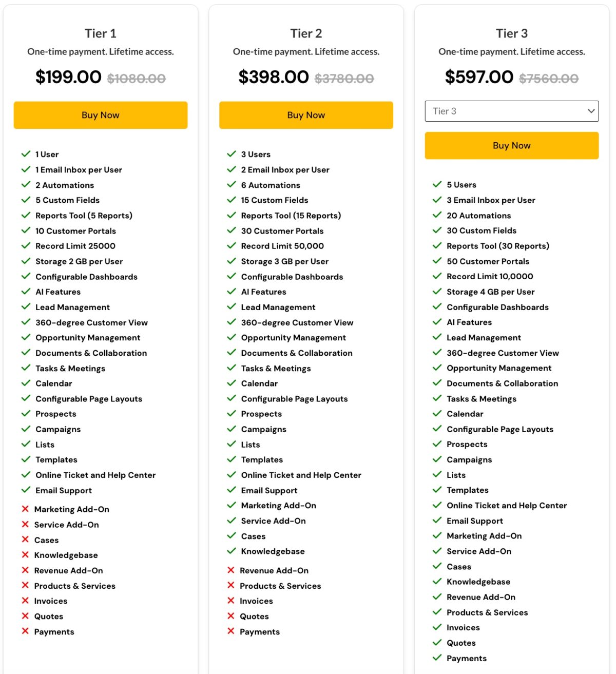This screenshot has width=616, height=674.
Task: Click Tier 1 'Online Ticket and Help Center'
Action: [95, 475]
